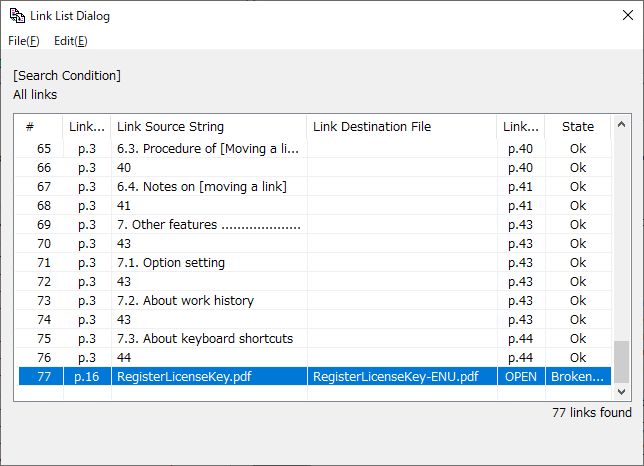Image resolution: width=644 pixels, height=466 pixels.
Task: Close the Link List Dialog window
Action: [x=628, y=16]
